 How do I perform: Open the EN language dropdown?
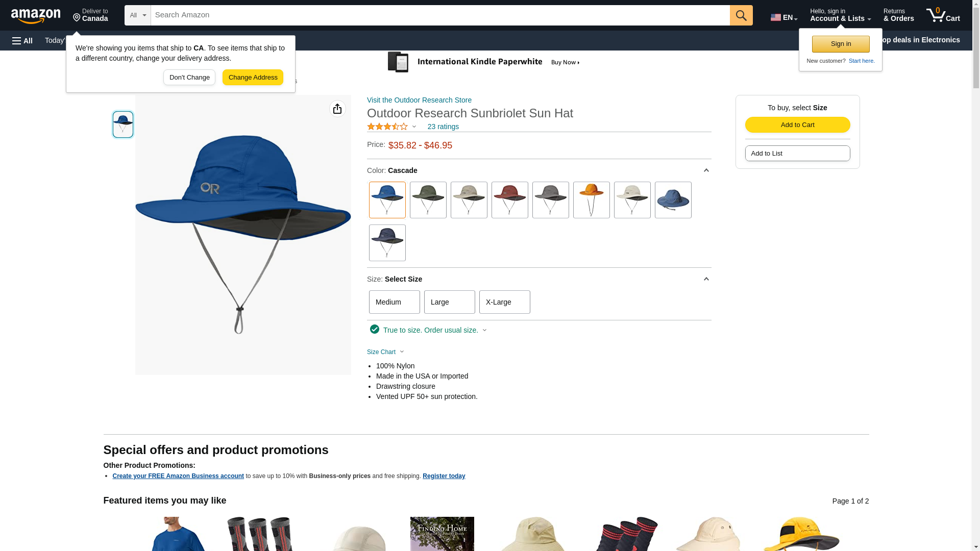pyautogui.click(x=784, y=17)
